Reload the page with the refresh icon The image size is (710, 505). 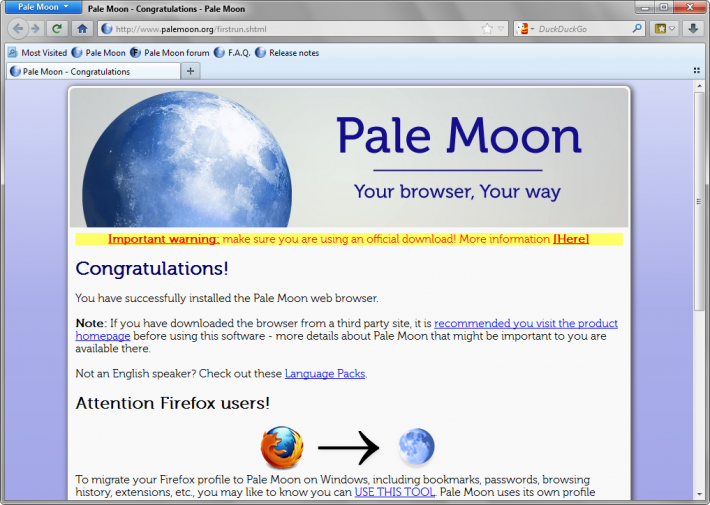coord(57,29)
